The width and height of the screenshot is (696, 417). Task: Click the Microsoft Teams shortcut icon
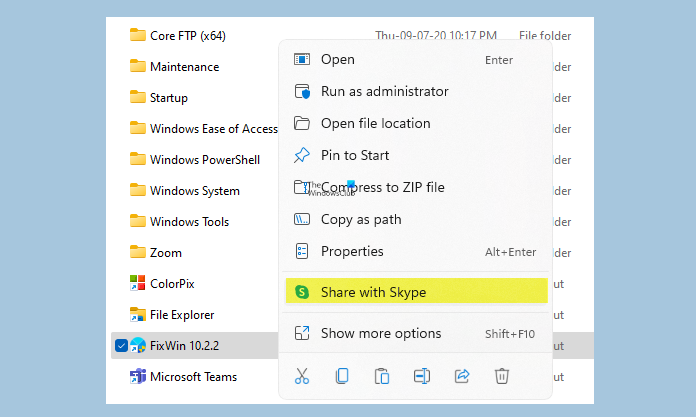pyautogui.click(x=138, y=376)
